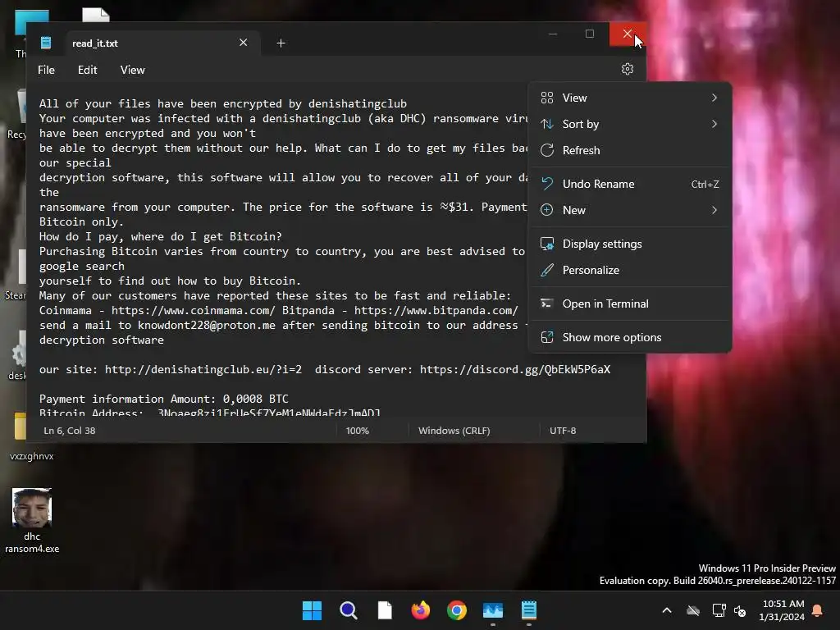Maximize the Notepad window

(589, 34)
